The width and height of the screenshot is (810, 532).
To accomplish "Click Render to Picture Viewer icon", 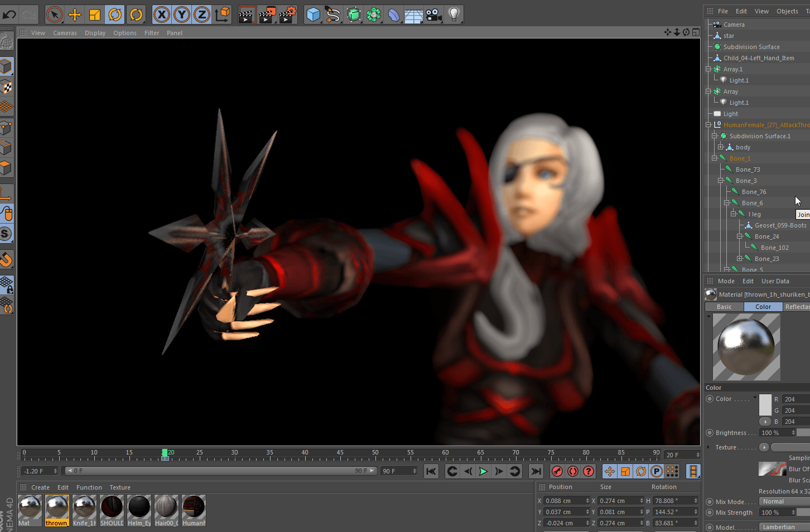I will 267,14.
